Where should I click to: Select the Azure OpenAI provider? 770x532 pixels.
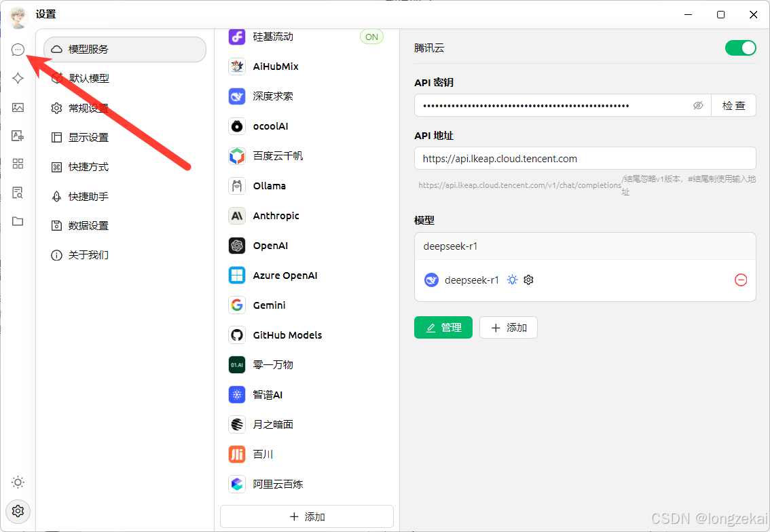[x=306, y=275]
